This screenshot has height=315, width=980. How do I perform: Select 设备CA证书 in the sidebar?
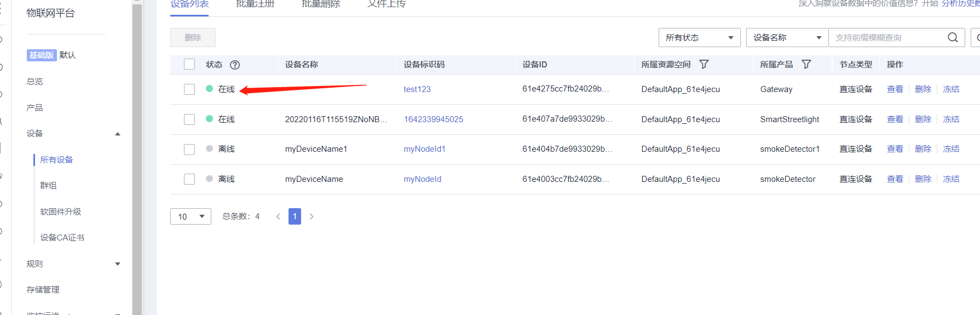click(x=62, y=237)
